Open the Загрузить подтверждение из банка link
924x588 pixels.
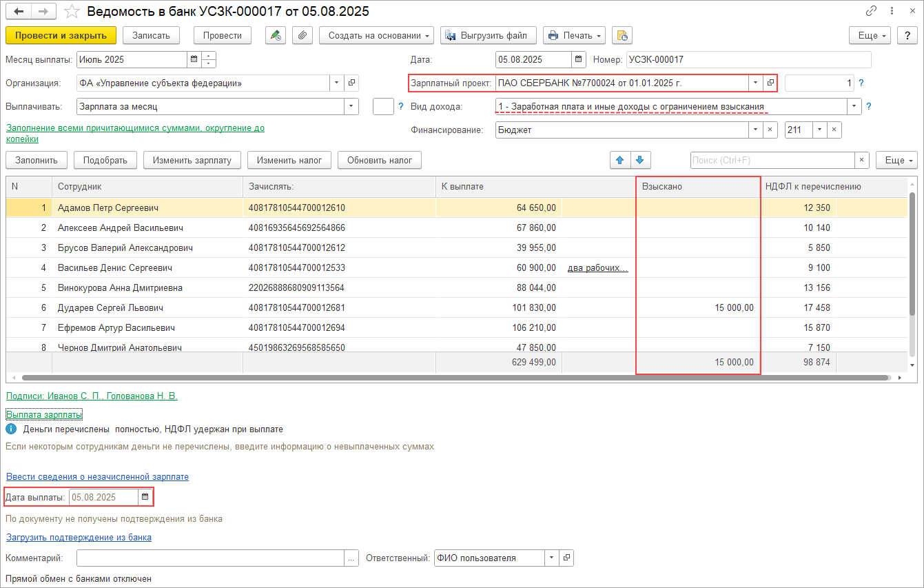[79, 537]
